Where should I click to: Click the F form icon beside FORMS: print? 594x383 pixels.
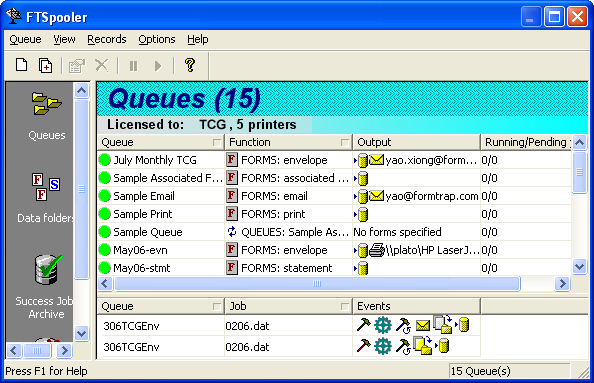click(x=232, y=214)
